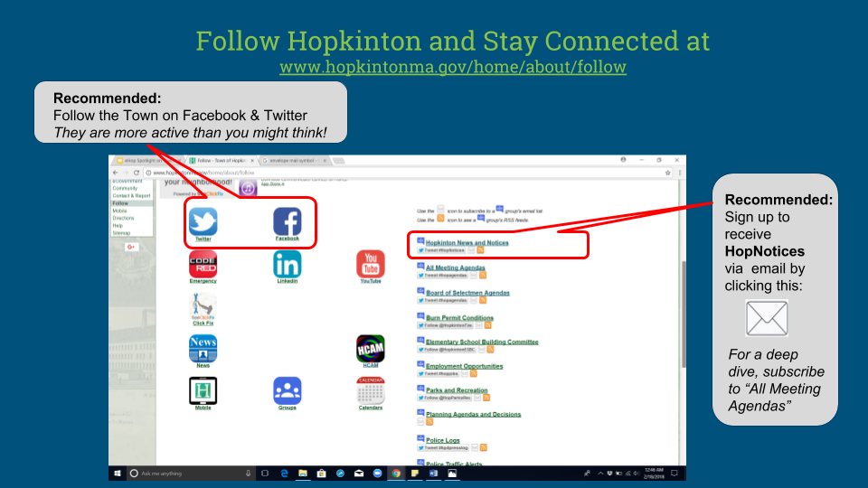Open Board of Selectmen Agendas link

coord(467,293)
